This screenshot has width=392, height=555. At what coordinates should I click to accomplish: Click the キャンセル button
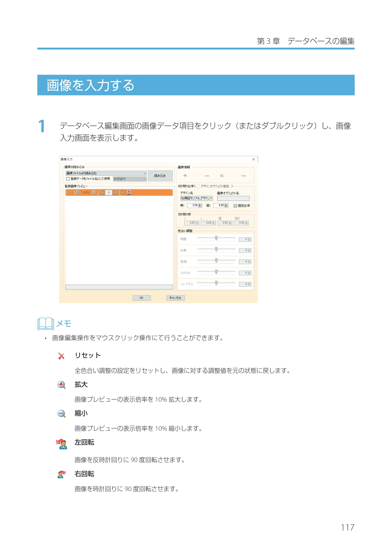coord(176,298)
